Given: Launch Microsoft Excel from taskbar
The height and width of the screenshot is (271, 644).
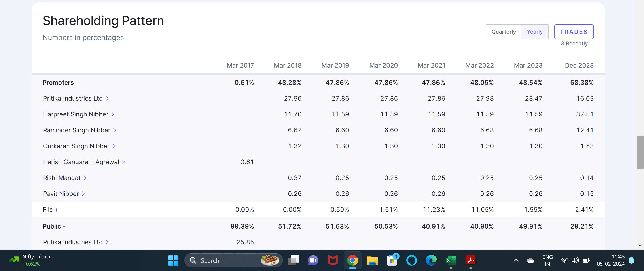Looking at the screenshot, I should click(451, 260).
